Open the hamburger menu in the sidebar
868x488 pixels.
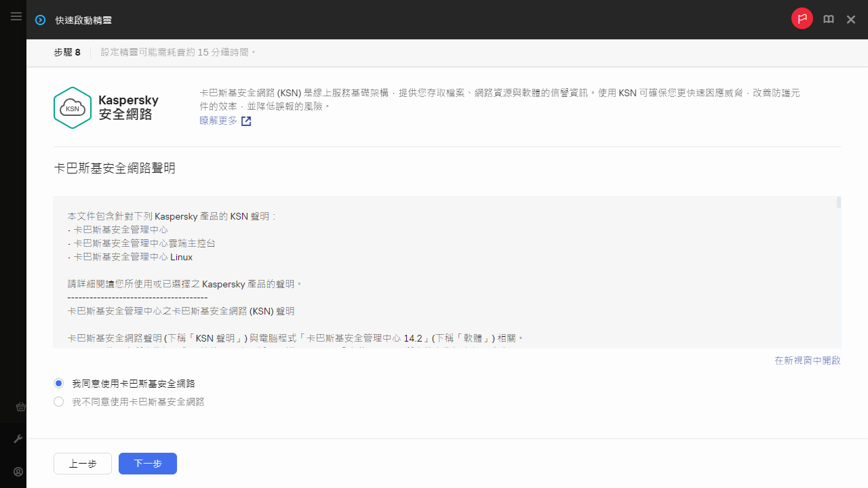pyautogui.click(x=16, y=16)
